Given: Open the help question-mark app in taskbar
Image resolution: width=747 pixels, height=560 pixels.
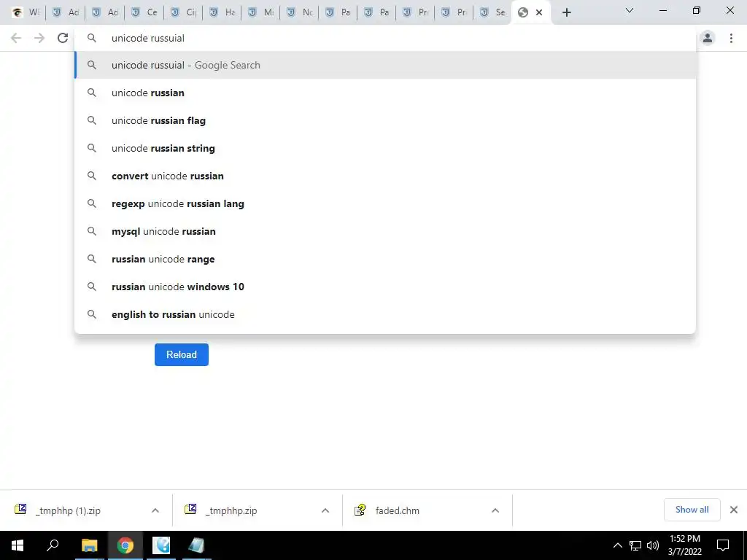Looking at the screenshot, I should [x=161, y=545].
